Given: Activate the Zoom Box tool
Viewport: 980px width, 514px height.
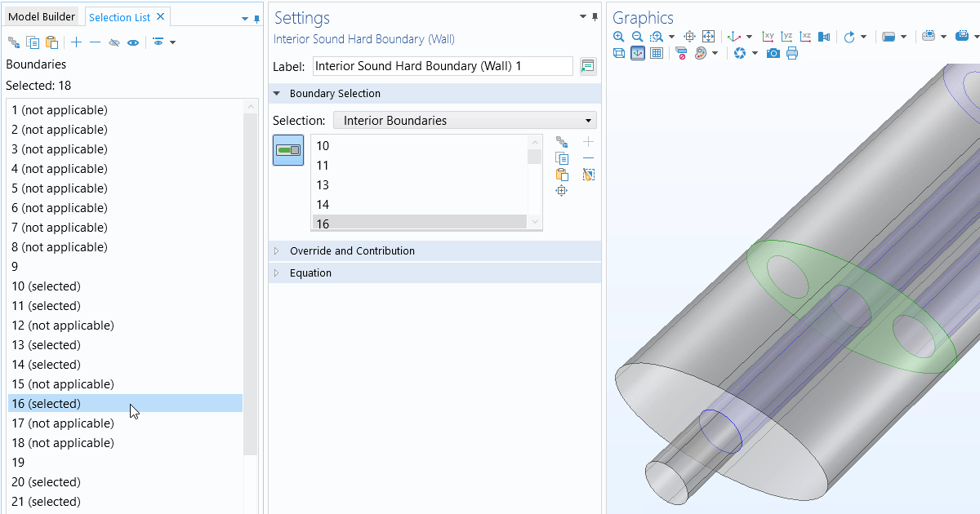Looking at the screenshot, I should click(657, 36).
